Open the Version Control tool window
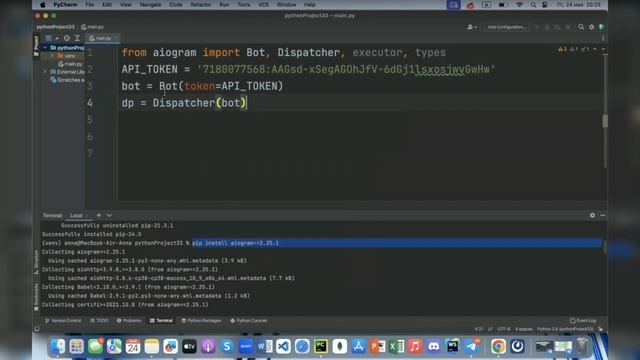The height and width of the screenshot is (360, 640). [63, 320]
